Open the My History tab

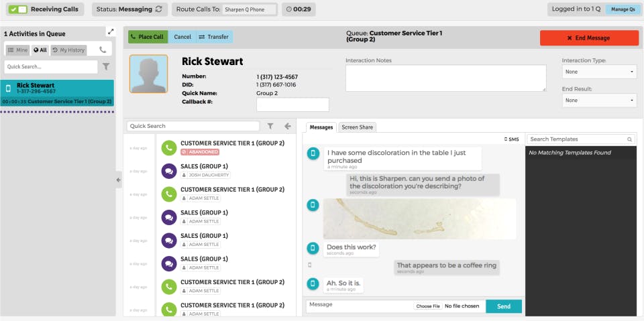point(68,50)
